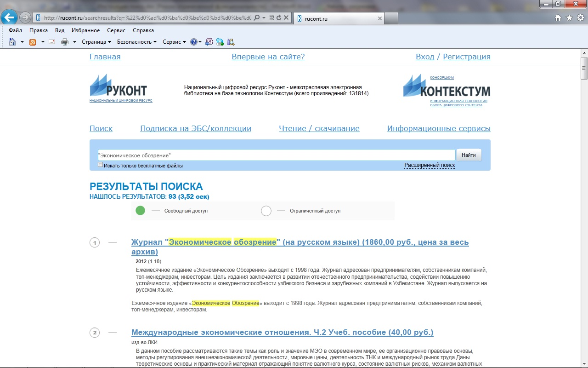The image size is (588, 368).
Task: Click the browser Forward arrow button
Action: 25,17
